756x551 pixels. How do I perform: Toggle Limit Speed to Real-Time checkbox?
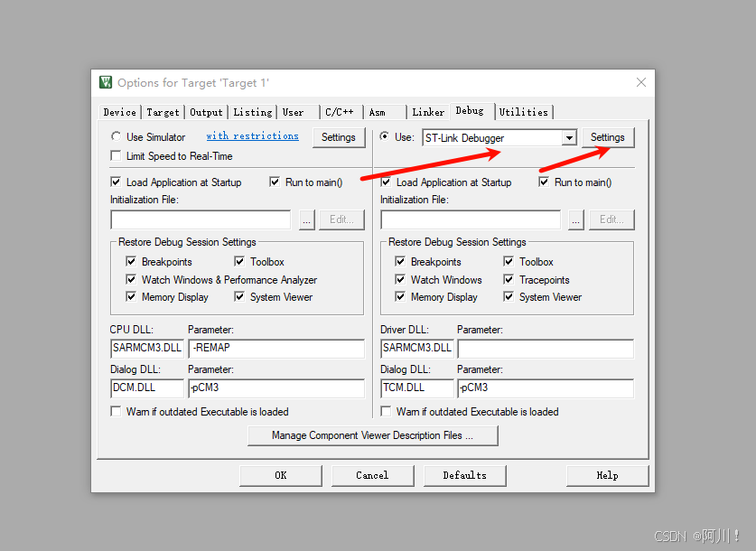tap(116, 155)
